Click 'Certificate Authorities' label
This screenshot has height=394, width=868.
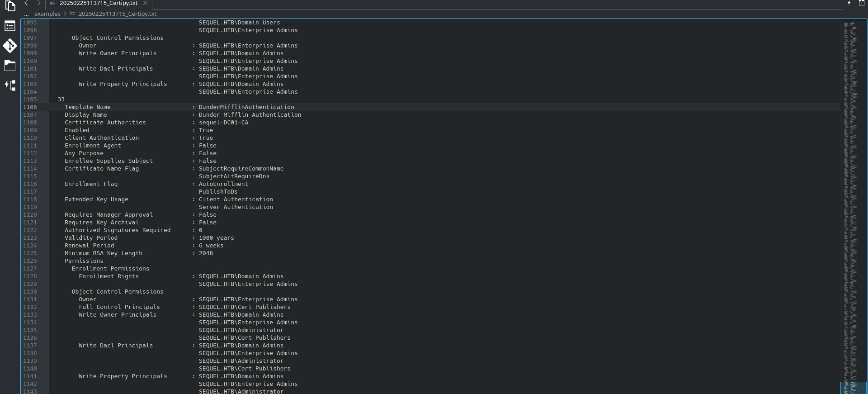105,123
